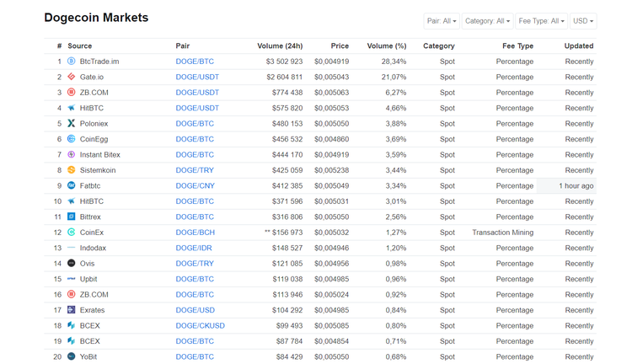Screen dimensions: 632x364
Task: Click the Exrates exchange icon
Action: coord(71,310)
